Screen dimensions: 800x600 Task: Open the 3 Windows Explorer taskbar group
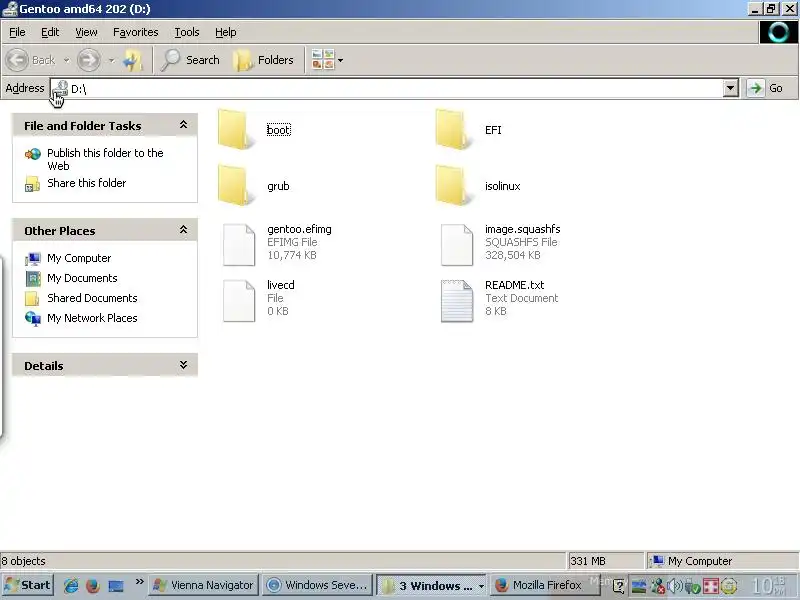[432, 585]
